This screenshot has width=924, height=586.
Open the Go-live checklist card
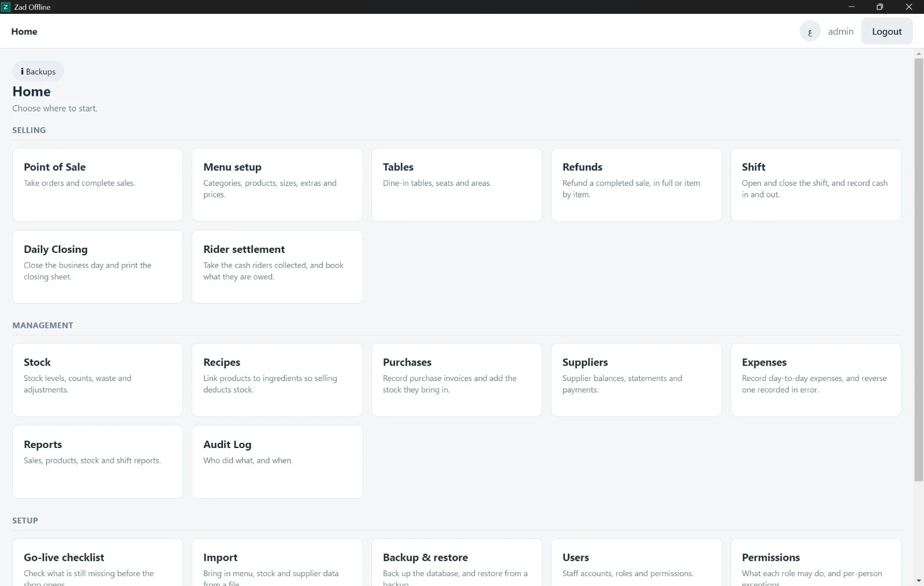pyautogui.click(x=98, y=563)
